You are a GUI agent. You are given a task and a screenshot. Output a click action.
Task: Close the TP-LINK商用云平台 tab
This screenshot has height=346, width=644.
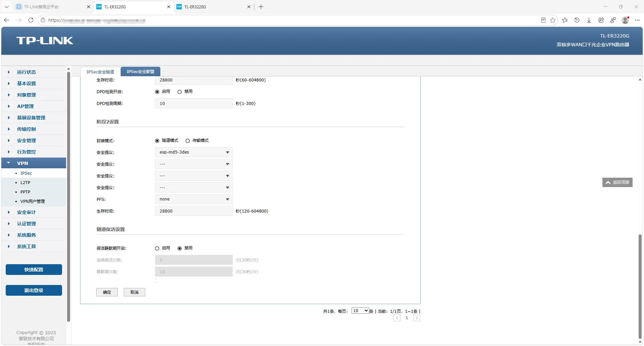pyautogui.click(x=88, y=7)
